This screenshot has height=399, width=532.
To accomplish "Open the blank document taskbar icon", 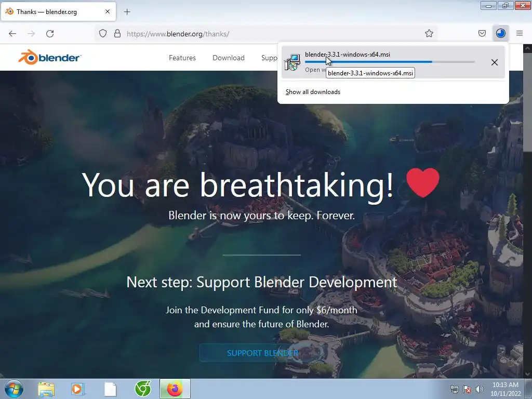I will [x=110, y=389].
